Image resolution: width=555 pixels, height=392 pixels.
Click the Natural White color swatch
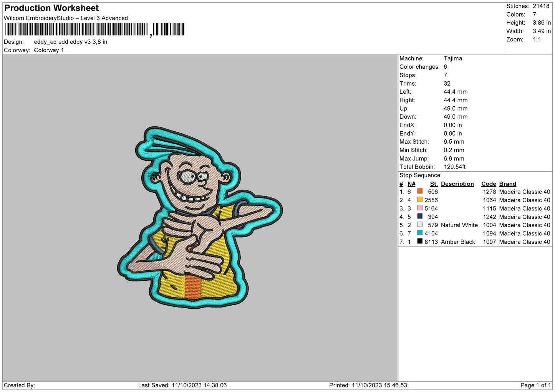(x=420, y=225)
